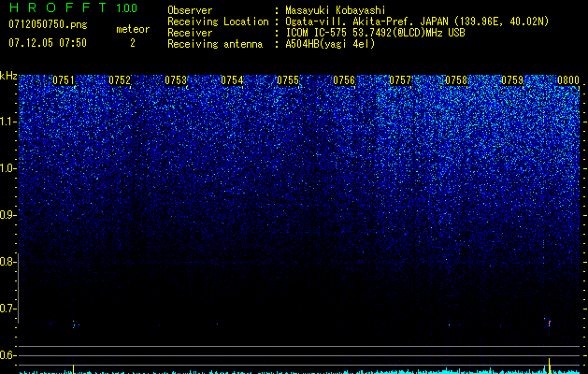Click the meteor count value 2

click(x=133, y=43)
